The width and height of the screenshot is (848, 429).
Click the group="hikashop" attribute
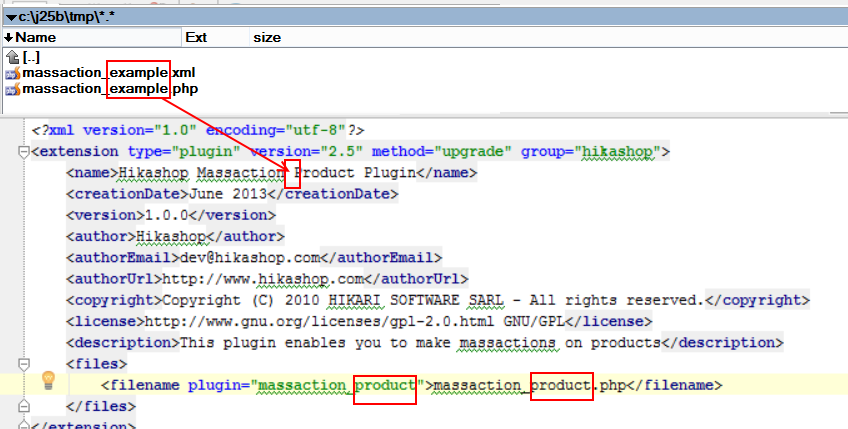(x=591, y=151)
